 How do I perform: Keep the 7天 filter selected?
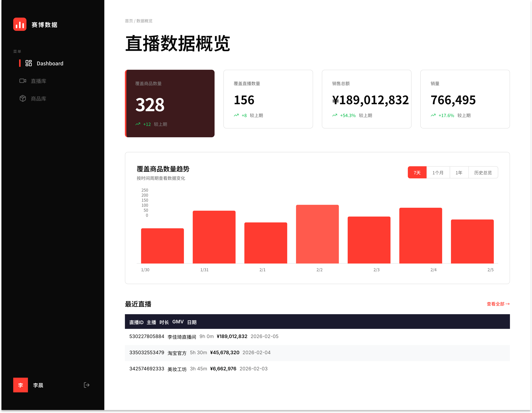tap(417, 172)
